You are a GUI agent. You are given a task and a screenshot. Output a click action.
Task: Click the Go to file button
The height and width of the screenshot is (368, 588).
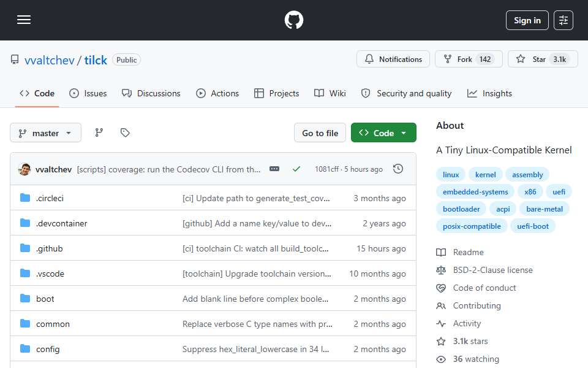pyautogui.click(x=320, y=133)
